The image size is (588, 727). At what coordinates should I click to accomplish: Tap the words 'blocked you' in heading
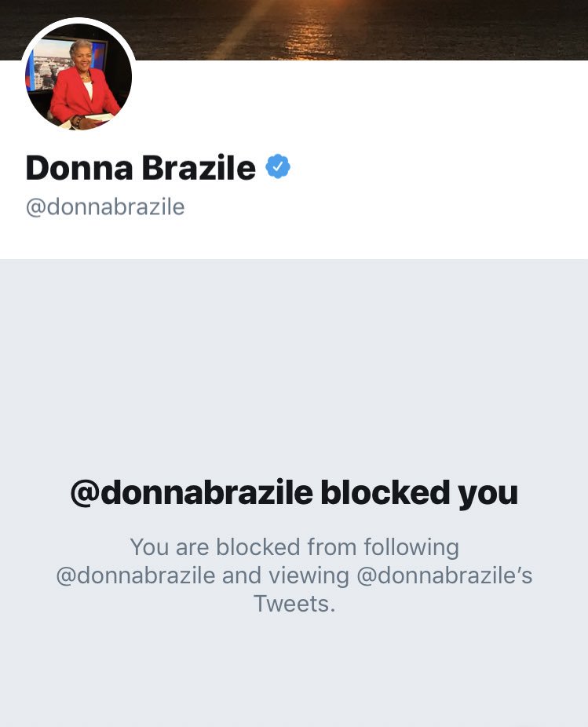click(x=419, y=493)
